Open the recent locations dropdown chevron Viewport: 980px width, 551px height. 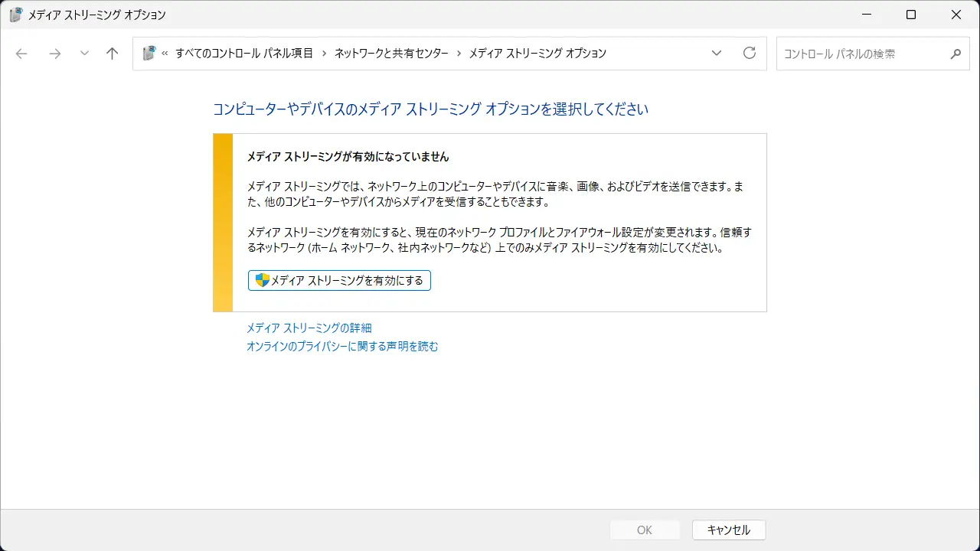84,54
